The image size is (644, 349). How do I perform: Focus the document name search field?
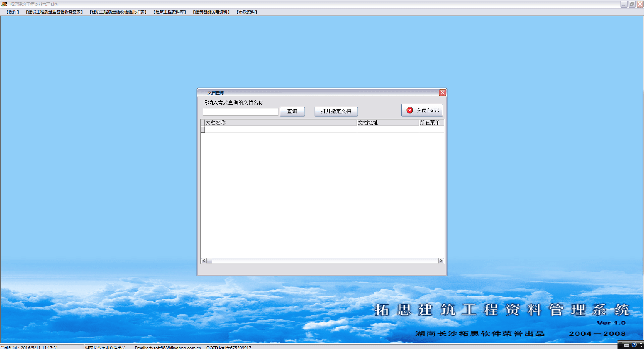240,112
